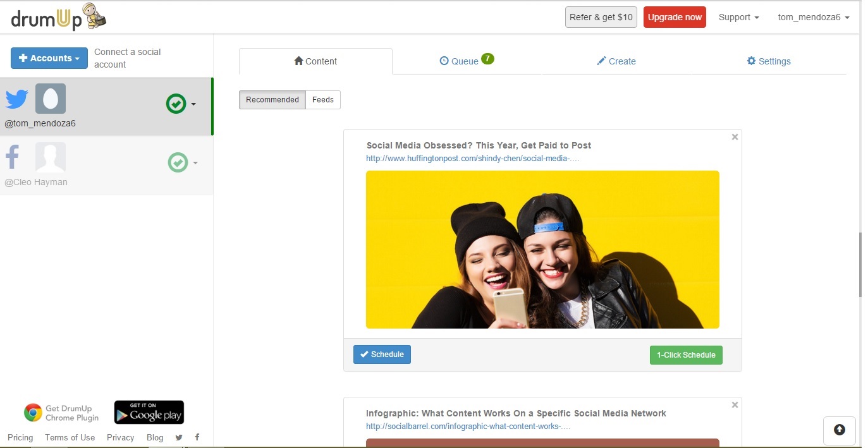This screenshot has height=448, width=868.
Task: Click the drumUp logo
Action: (x=58, y=18)
